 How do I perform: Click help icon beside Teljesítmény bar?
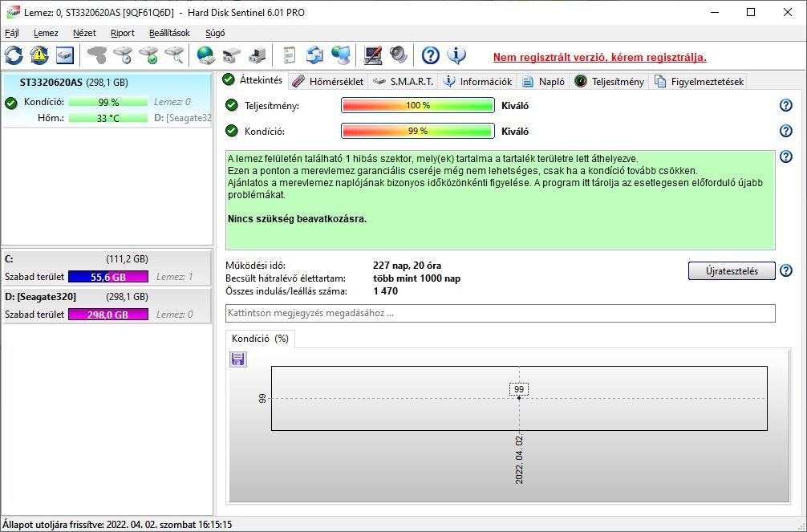pyautogui.click(x=786, y=106)
